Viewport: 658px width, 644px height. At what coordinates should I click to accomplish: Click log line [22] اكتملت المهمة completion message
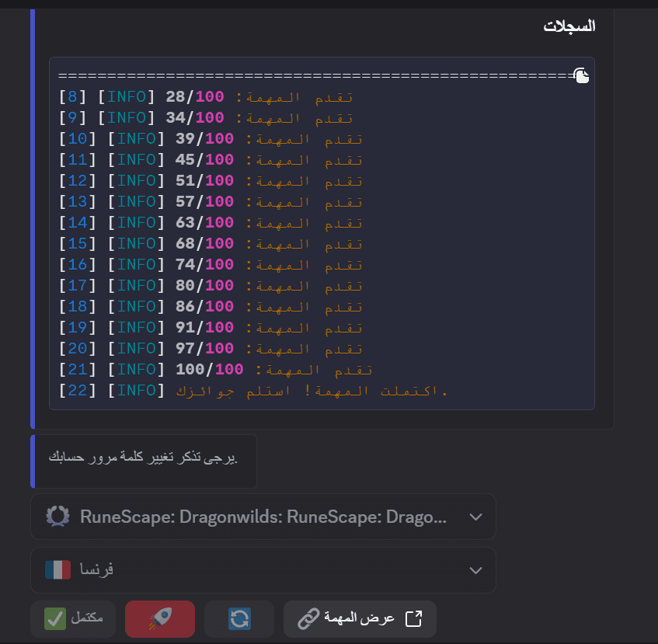253,391
